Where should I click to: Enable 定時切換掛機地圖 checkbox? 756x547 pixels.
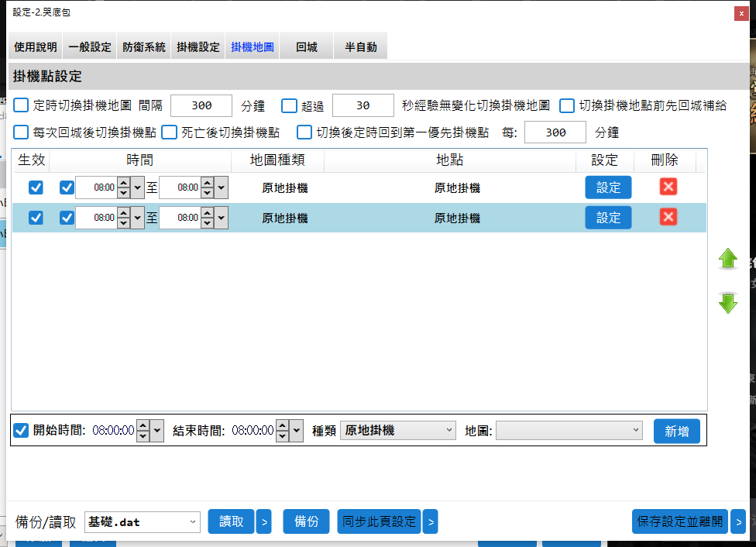[21, 105]
